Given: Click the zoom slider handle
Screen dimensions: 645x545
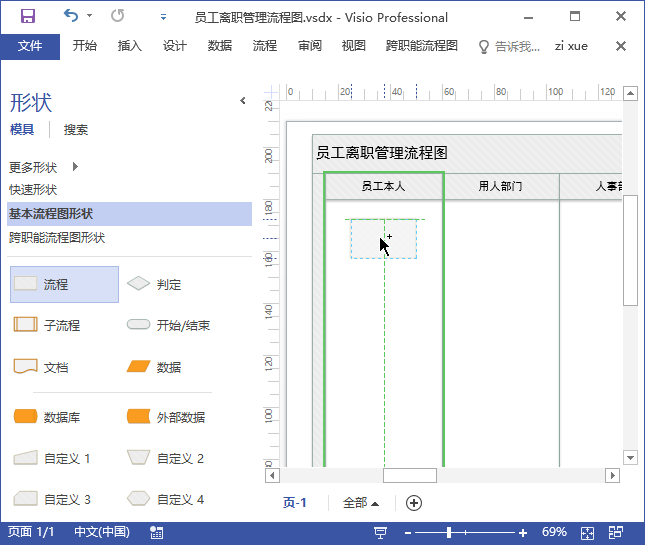Looking at the screenshot, I should [x=449, y=533].
